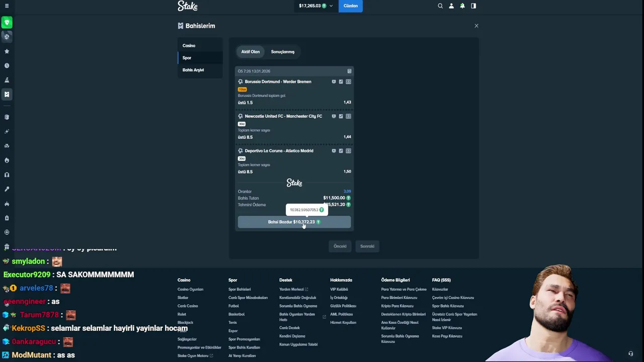
Task: Open Casino Oyunları footer link
Action: click(x=190, y=290)
